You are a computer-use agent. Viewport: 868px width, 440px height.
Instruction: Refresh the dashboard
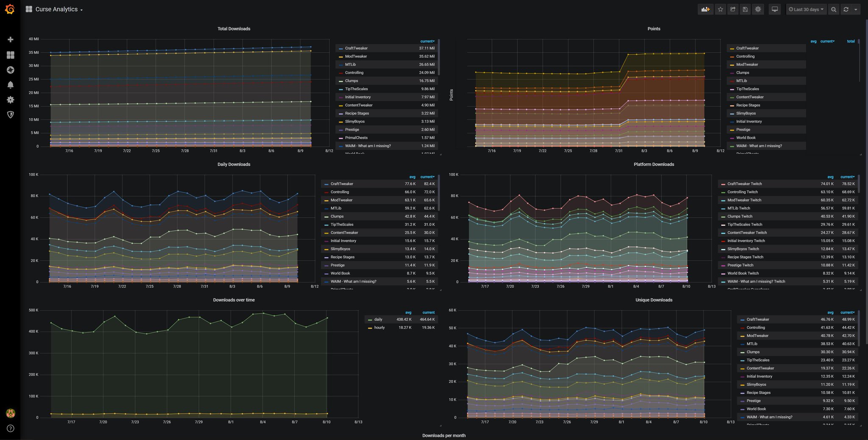pyautogui.click(x=846, y=9)
